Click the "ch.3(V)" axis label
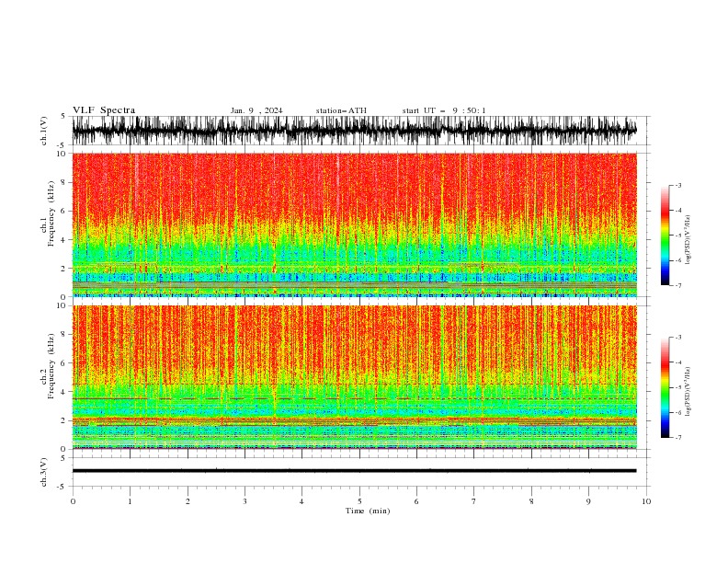The image size is (728, 563). click(x=44, y=472)
